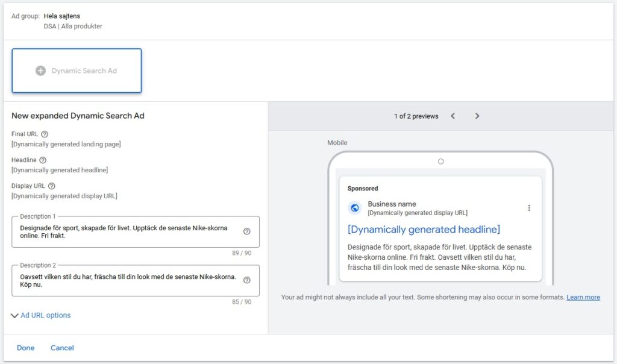Click the Display URL help icon
The width and height of the screenshot is (617, 364).
52,186
